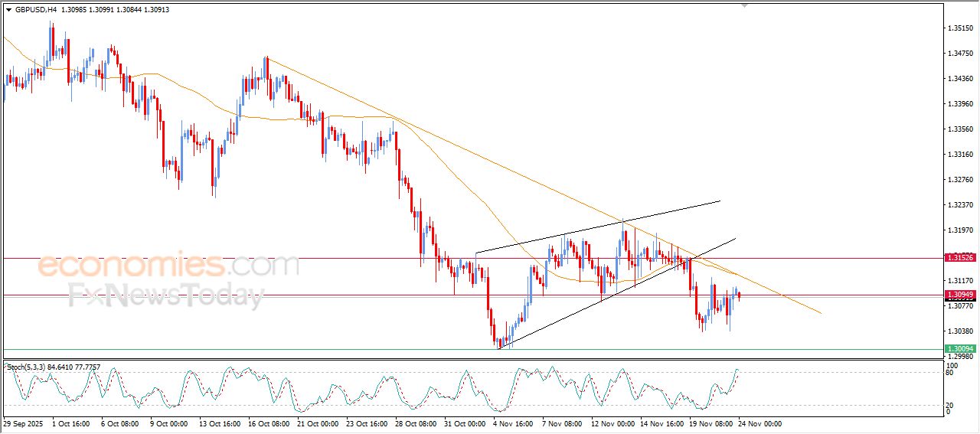Click the 1.32370 price scale label
The image size is (980, 434).
click(960, 205)
